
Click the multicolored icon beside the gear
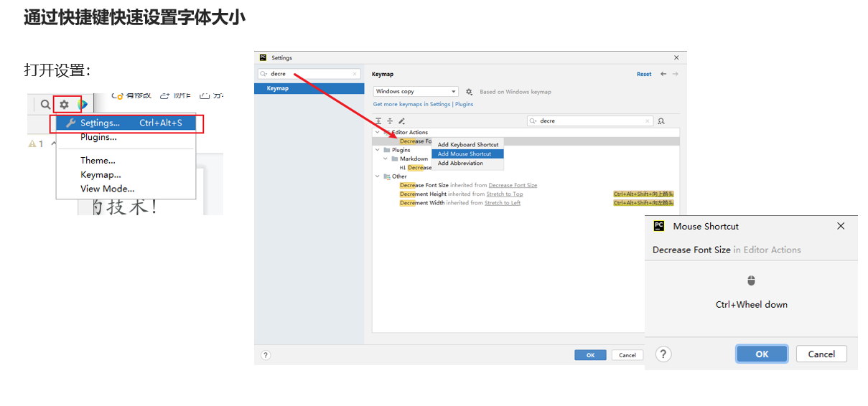(83, 105)
